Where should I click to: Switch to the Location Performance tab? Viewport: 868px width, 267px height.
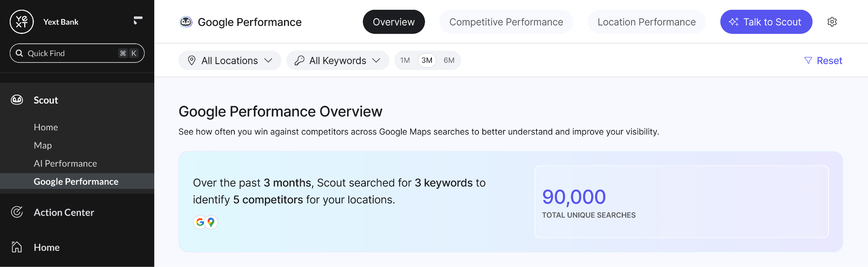pyautogui.click(x=646, y=22)
